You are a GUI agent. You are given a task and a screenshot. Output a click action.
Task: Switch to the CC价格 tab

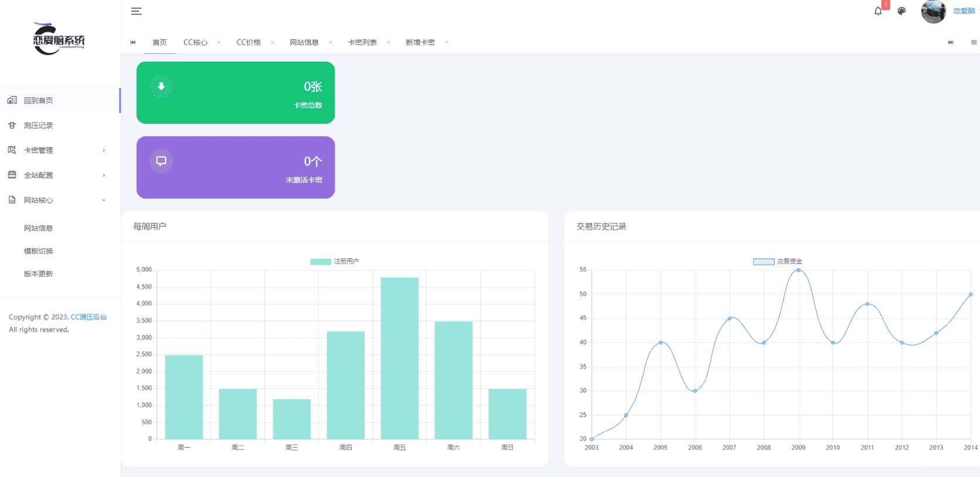[x=249, y=42]
